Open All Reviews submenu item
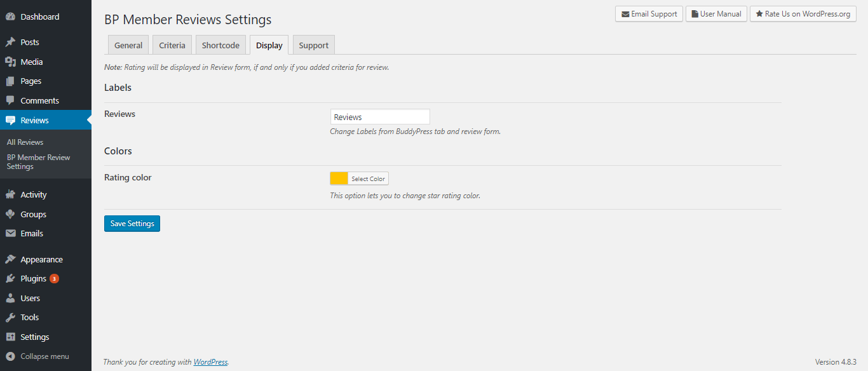 click(25, 142)
